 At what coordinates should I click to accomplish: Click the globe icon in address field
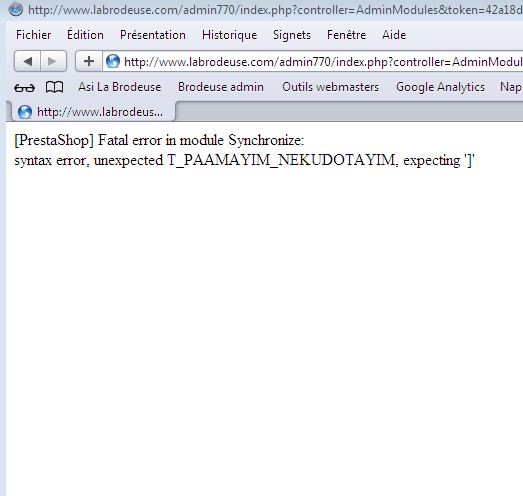tap(113, 61)
